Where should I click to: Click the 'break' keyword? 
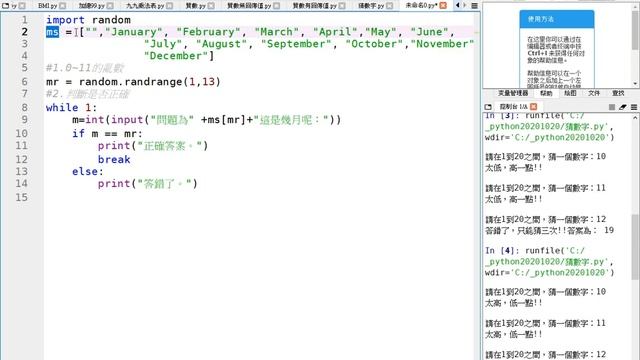[x=114, y=159]
